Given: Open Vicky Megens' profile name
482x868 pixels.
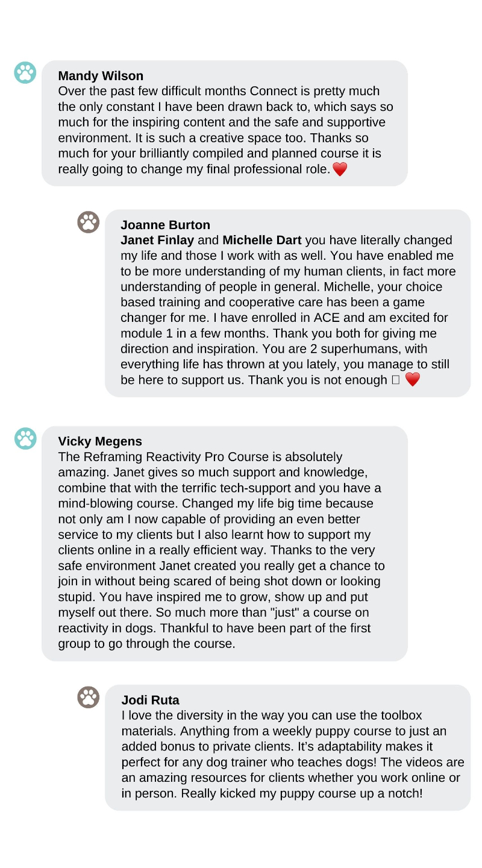Looking at the screenshot, I should point(100,441).
